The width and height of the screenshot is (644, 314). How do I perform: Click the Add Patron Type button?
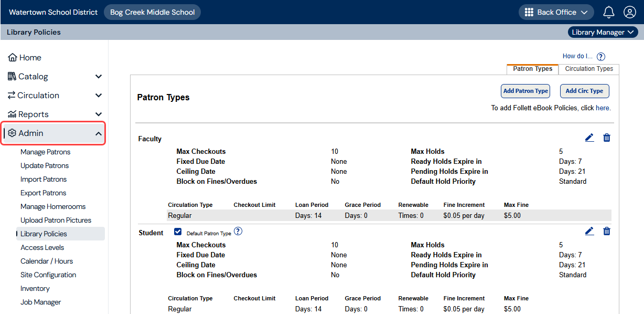coord(525,91)
